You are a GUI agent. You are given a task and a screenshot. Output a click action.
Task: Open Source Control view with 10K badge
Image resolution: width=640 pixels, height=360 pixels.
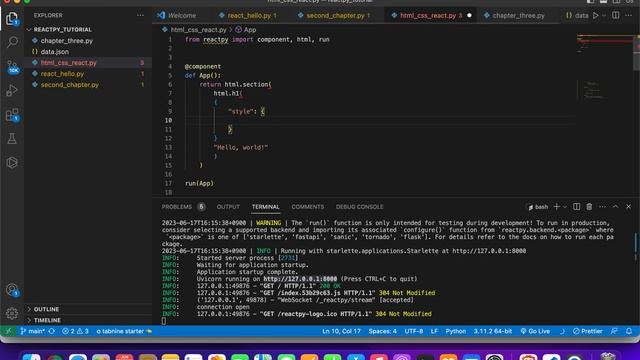click(12, 67)
